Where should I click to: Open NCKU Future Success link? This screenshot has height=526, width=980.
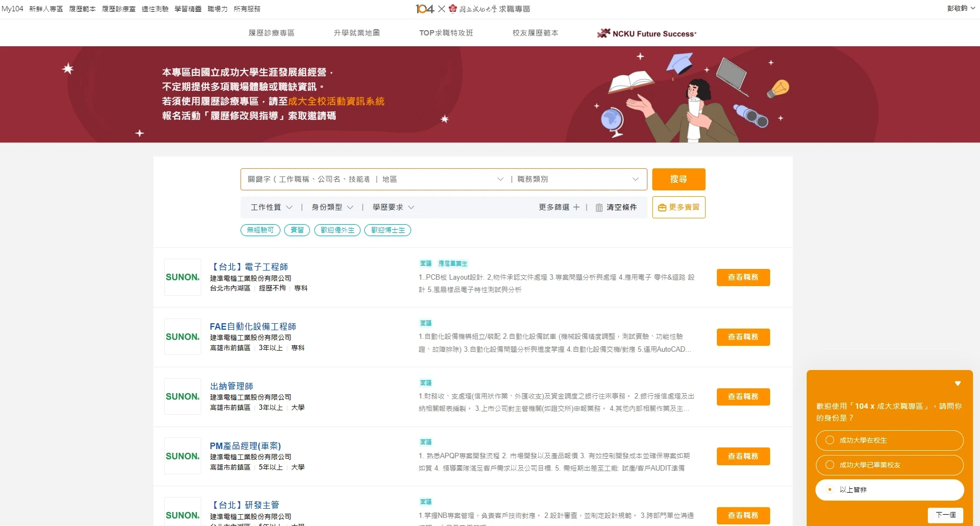tap(646, 33)
